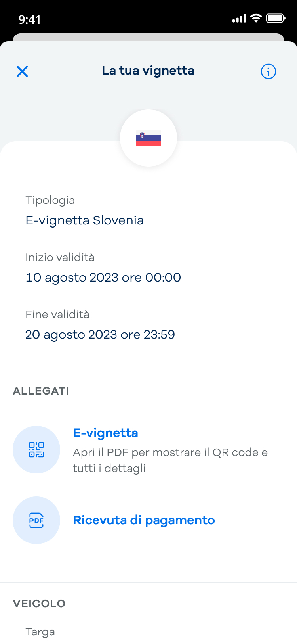Viewport: 297px width, 644px height.
Task: Tap the 'Apri il PDF' description text
Action: [170, 460]
